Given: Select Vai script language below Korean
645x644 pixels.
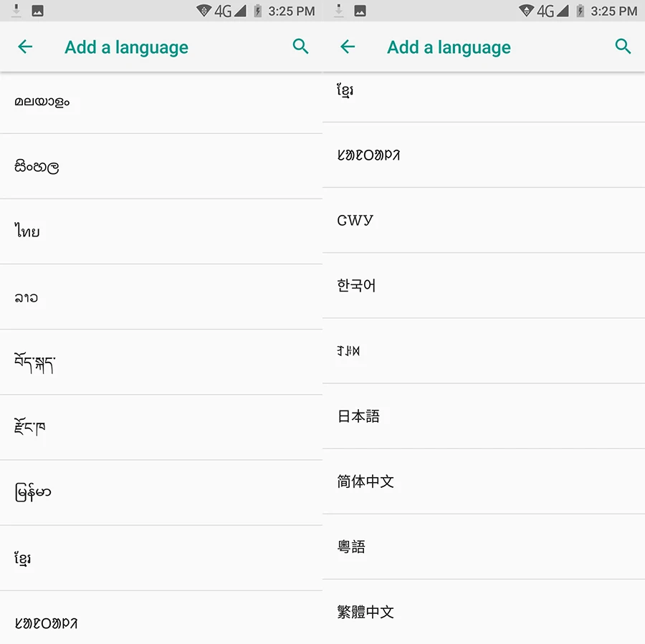Looking at the screenshot, I should point(484,351).
